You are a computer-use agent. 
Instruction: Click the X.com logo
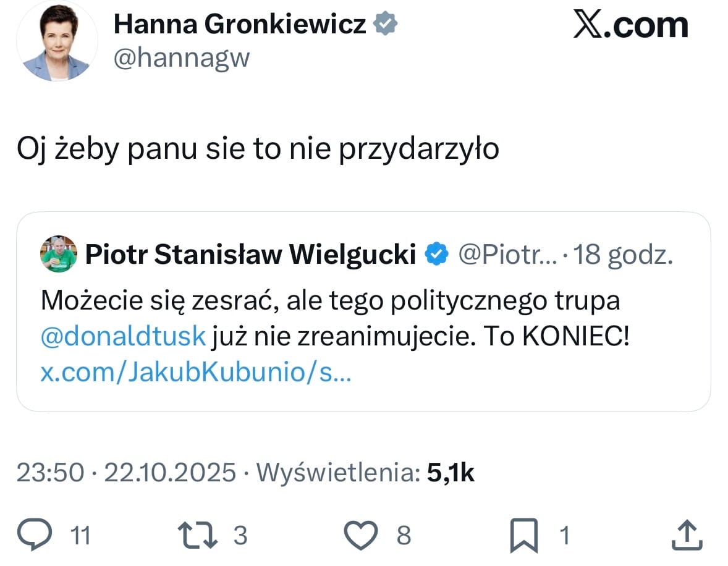click(630, 26)
